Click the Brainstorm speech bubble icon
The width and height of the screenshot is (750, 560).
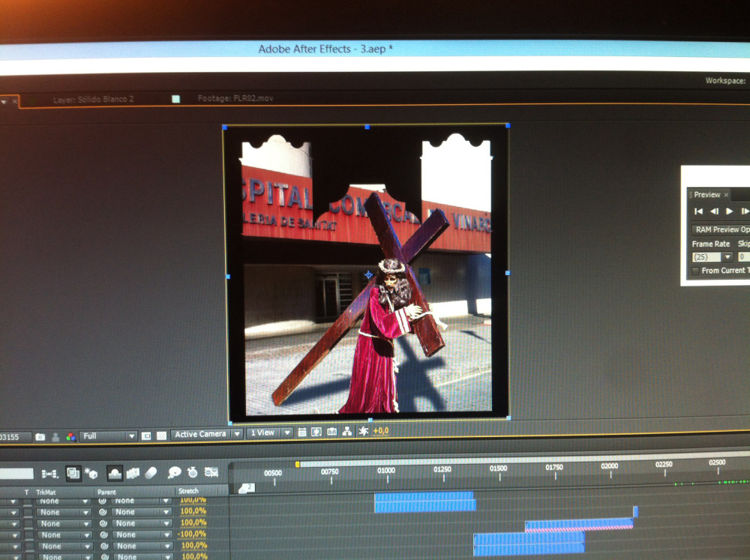[174, 473]
